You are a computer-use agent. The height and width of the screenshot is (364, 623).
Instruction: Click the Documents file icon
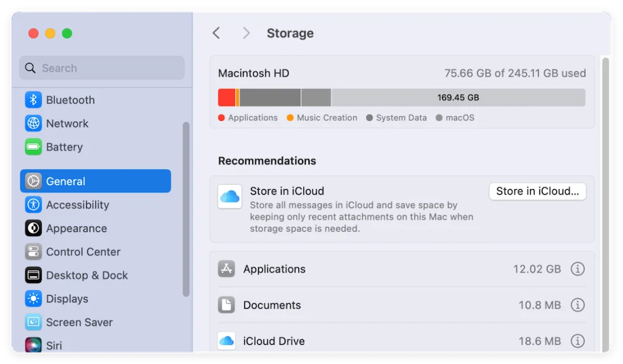pos(227,305)
